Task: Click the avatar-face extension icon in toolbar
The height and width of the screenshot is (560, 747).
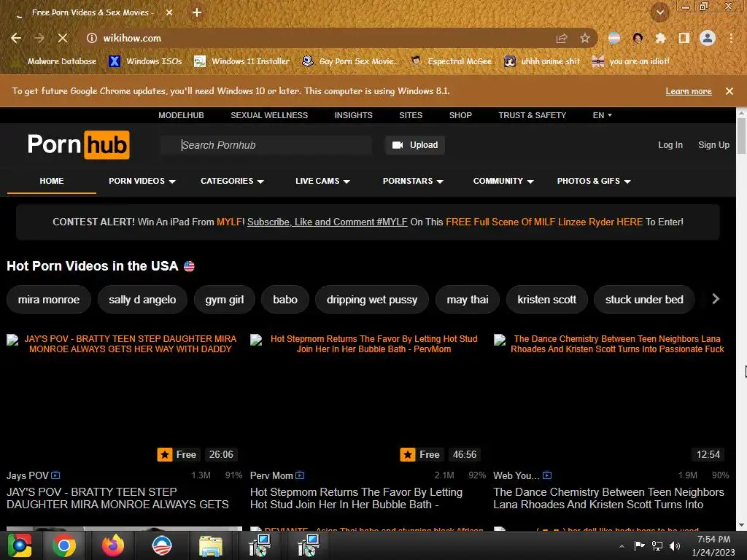Action: [x=638, y=38]
